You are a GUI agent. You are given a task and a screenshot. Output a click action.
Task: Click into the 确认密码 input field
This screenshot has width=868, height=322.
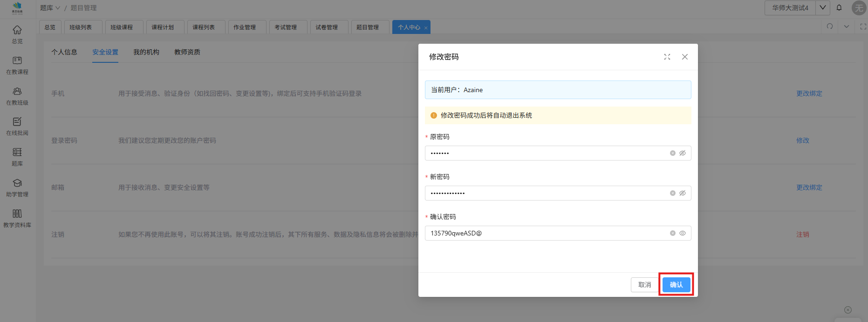pyautogui.click(x=545, y=233)
